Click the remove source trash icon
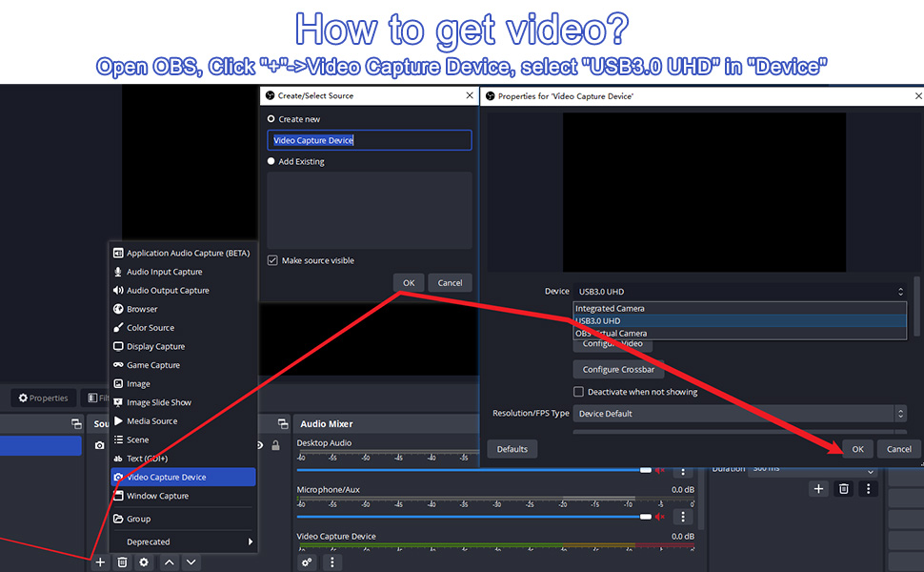 click(x=121, y=562)
